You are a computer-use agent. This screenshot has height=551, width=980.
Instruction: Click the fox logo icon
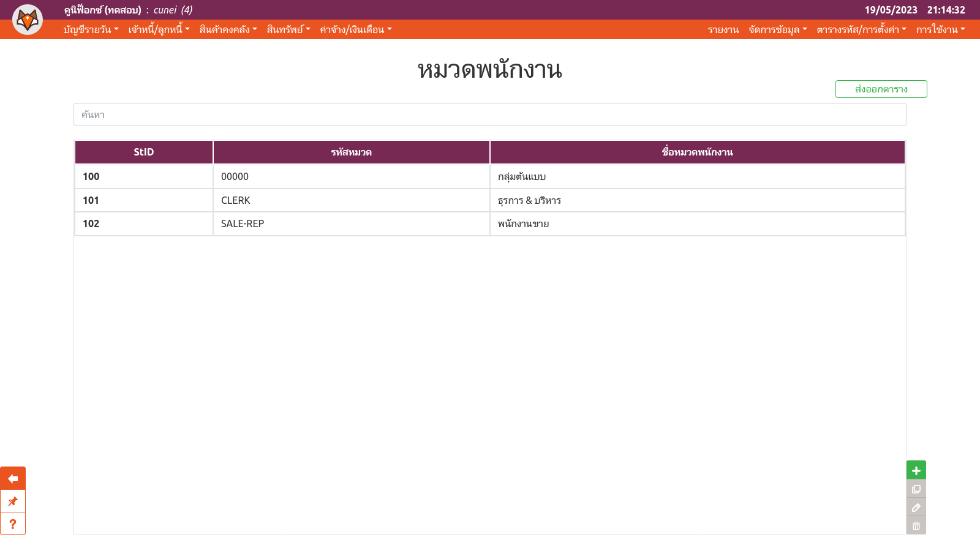click(x=28, y=20)
